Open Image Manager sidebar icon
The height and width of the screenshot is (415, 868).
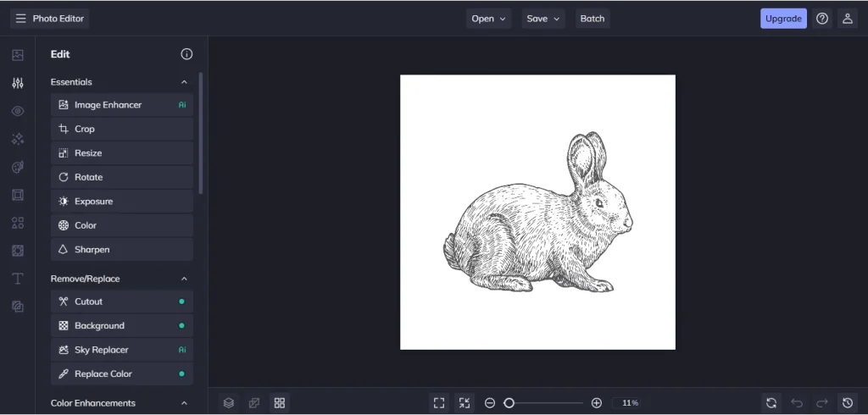tap(18, 55)
